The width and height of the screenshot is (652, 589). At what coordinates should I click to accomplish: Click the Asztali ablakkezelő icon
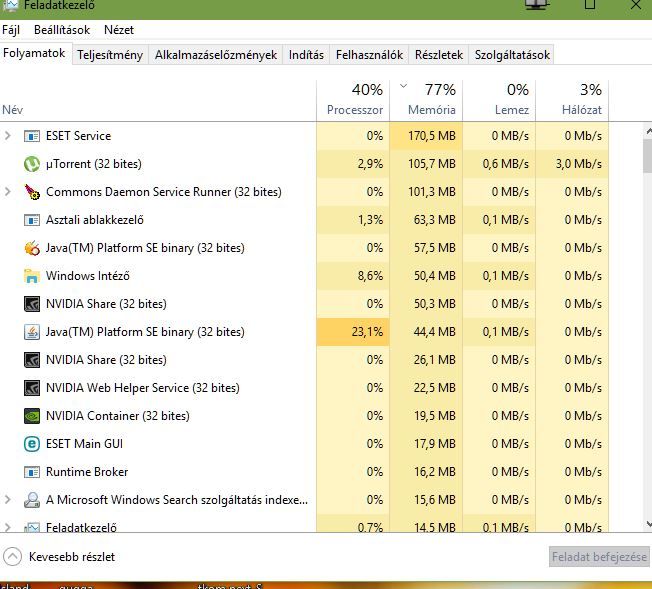click(x=32, y=220)
